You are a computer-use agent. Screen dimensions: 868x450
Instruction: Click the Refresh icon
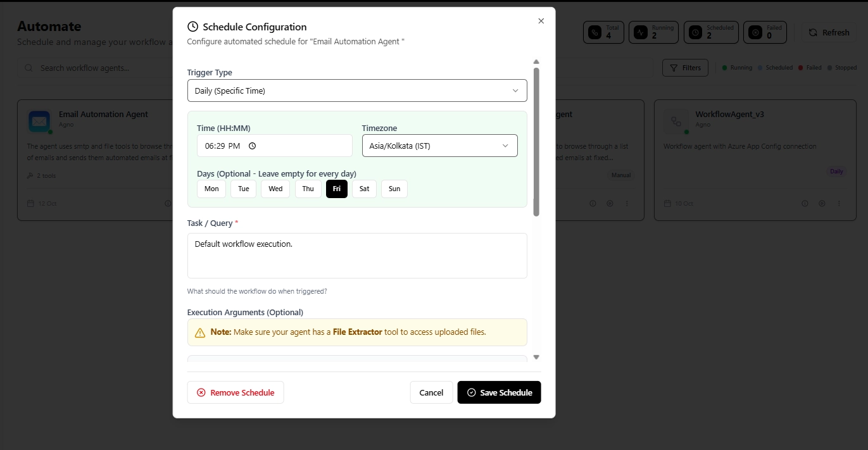pyautogui.click(x=812, y=32)
